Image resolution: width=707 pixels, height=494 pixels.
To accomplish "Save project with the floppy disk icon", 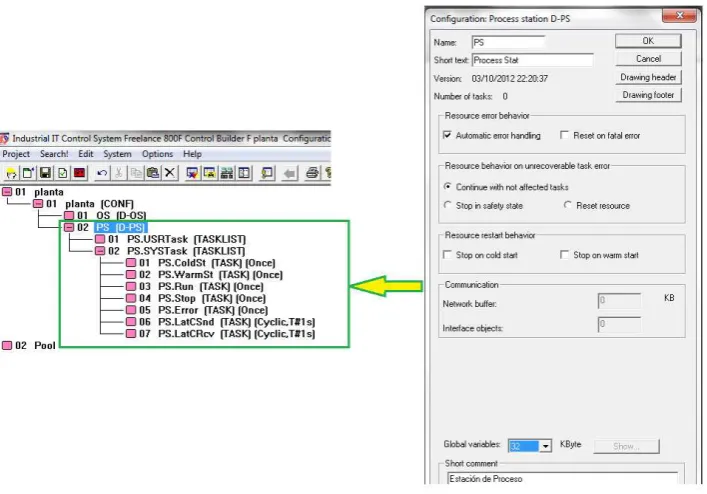I will 45,173.
